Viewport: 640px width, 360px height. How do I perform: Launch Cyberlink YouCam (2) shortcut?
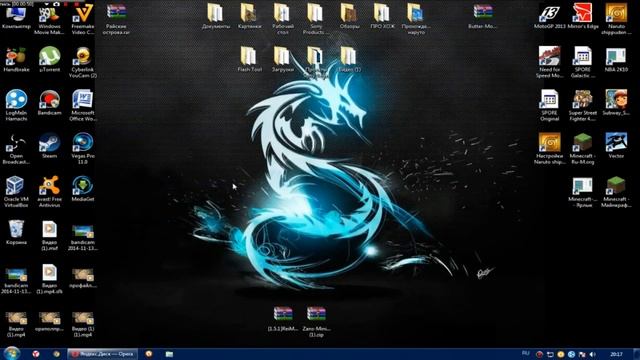point(83,63)
